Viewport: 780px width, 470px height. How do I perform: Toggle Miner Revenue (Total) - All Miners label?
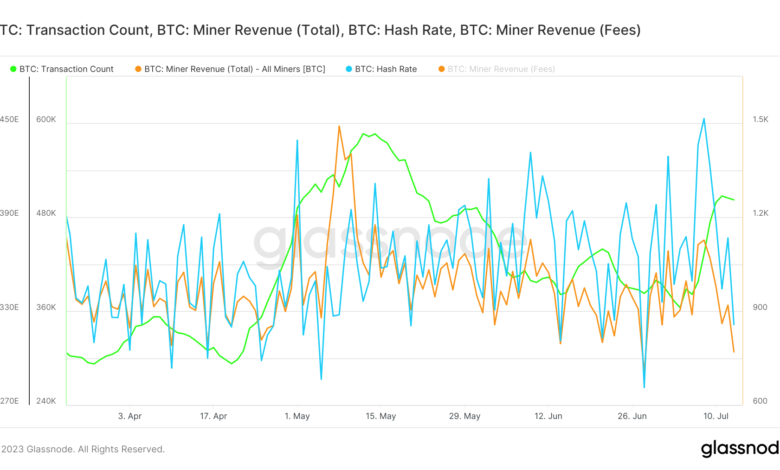point(236,69)
